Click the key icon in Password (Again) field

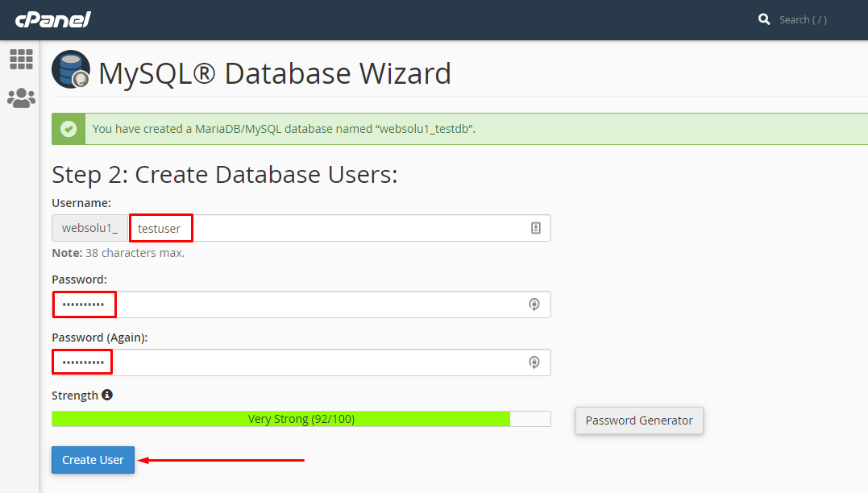point(534,362)
